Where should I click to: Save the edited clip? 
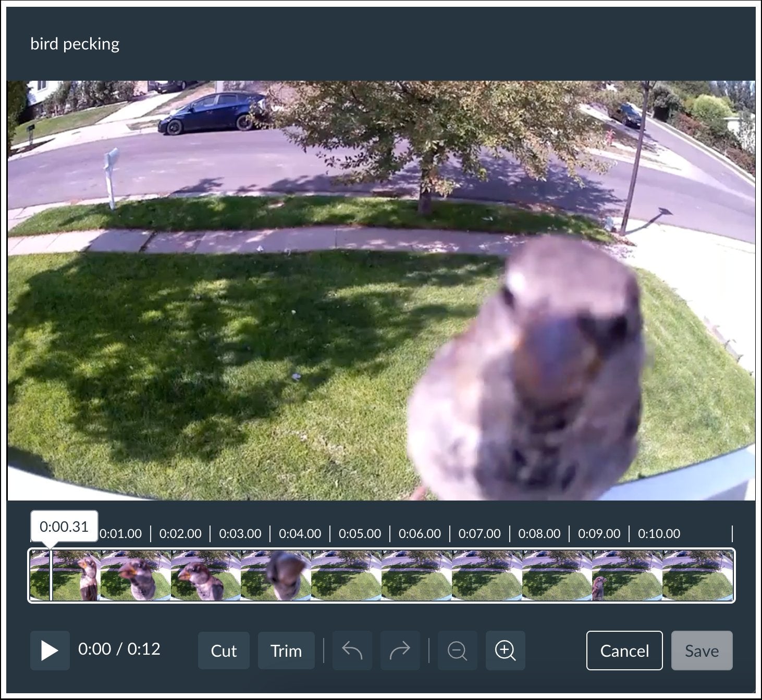(702, 651)
